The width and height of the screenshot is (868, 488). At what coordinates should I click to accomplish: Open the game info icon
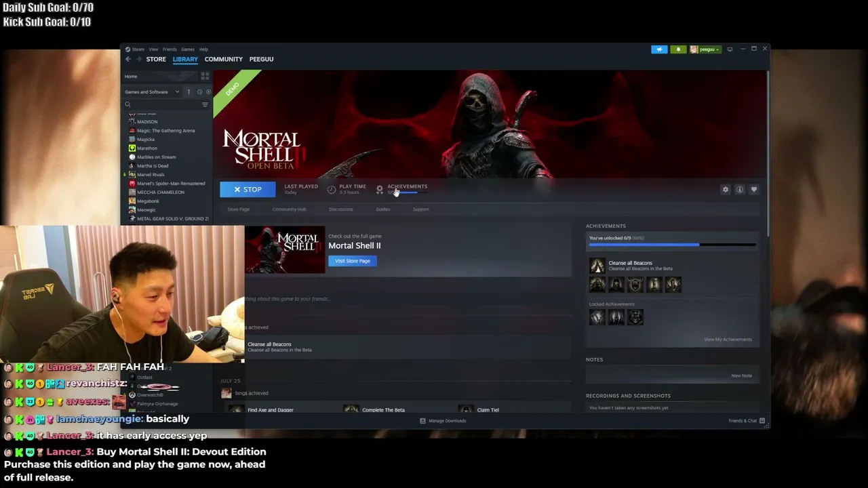point(740,190)
